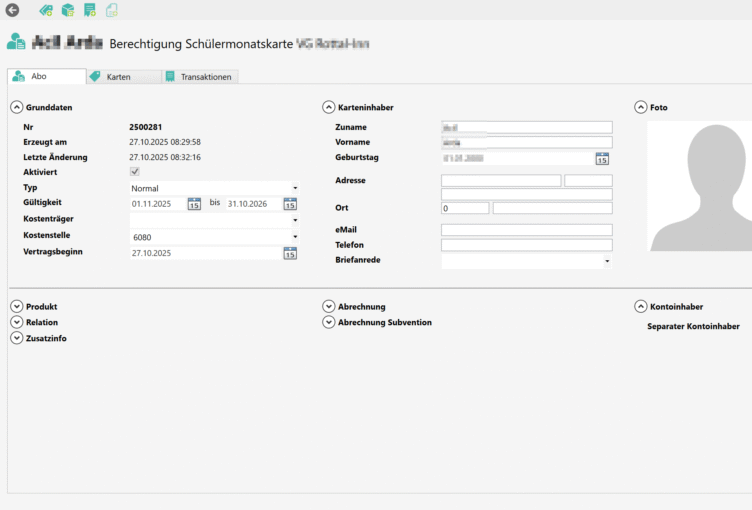Click the profile photo placeholder

point(700,186)
